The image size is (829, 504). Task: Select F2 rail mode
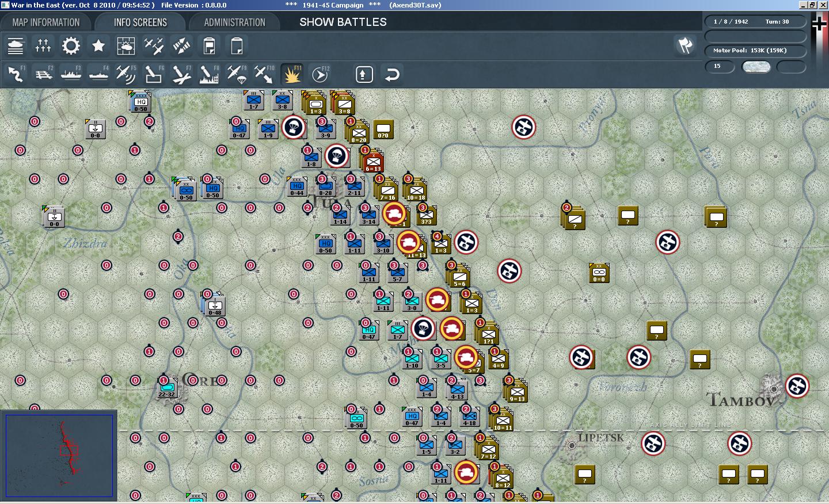(x=43, y=74)
